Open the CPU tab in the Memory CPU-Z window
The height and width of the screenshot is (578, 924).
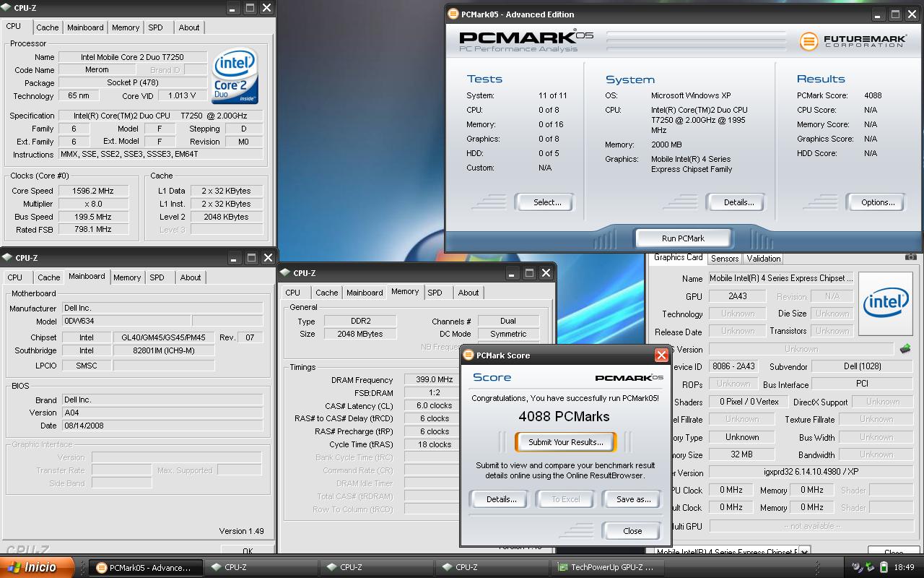292,293
